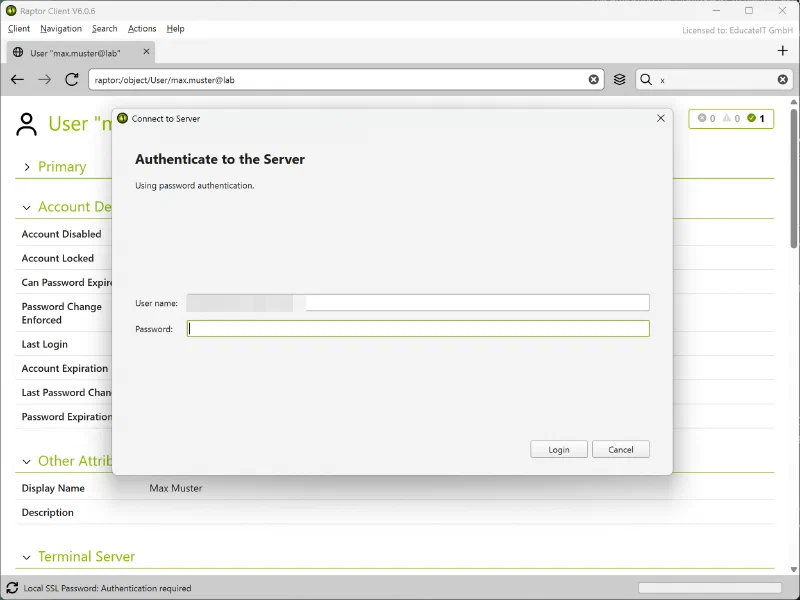Click the Cancel button
This screenshot has width=800, height=600.
coord(620,449)
